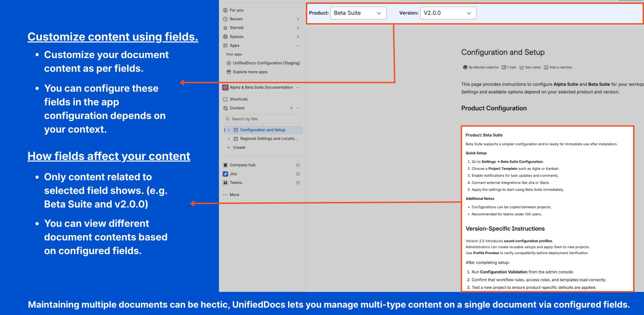This screenshot has width=644, height=315.
Task: Expand the Spaces menu chevron
Action: (x=298, y=36)
